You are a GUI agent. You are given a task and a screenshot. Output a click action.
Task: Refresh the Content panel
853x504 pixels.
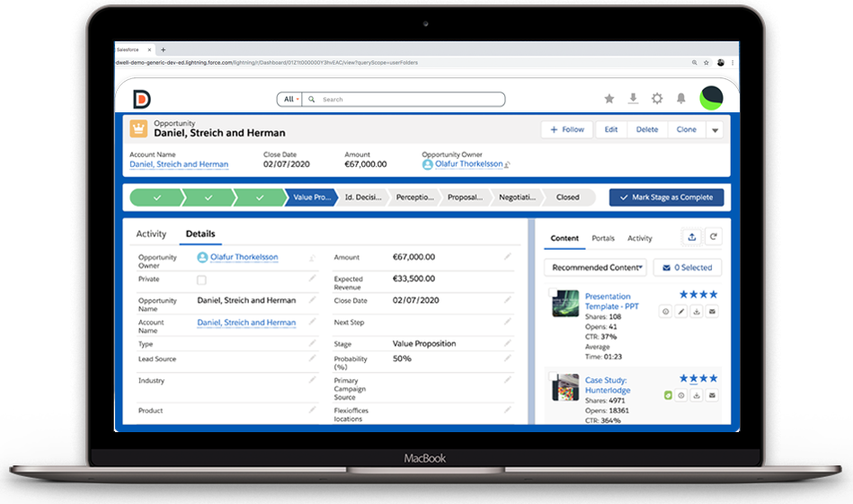[x=713, y=237]
